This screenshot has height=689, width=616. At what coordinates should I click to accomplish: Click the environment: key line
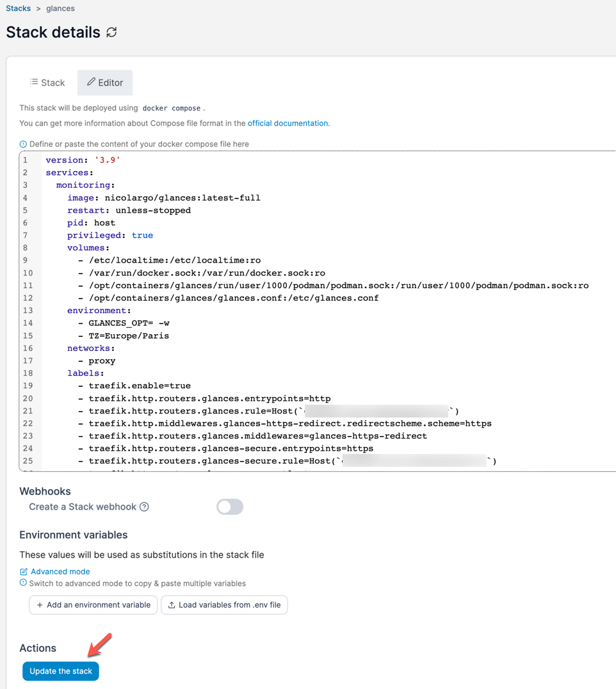tap(99, 311)
